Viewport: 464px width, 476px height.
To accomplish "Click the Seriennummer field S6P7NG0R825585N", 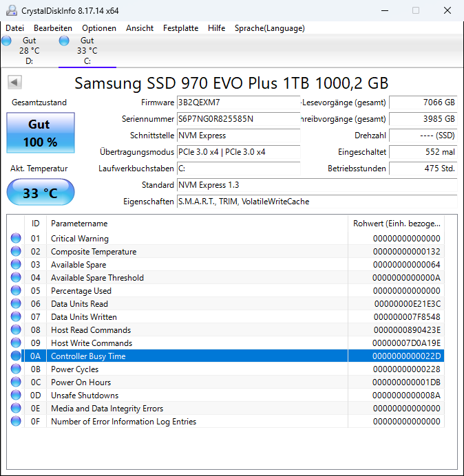I will click(x=238, y=119).
